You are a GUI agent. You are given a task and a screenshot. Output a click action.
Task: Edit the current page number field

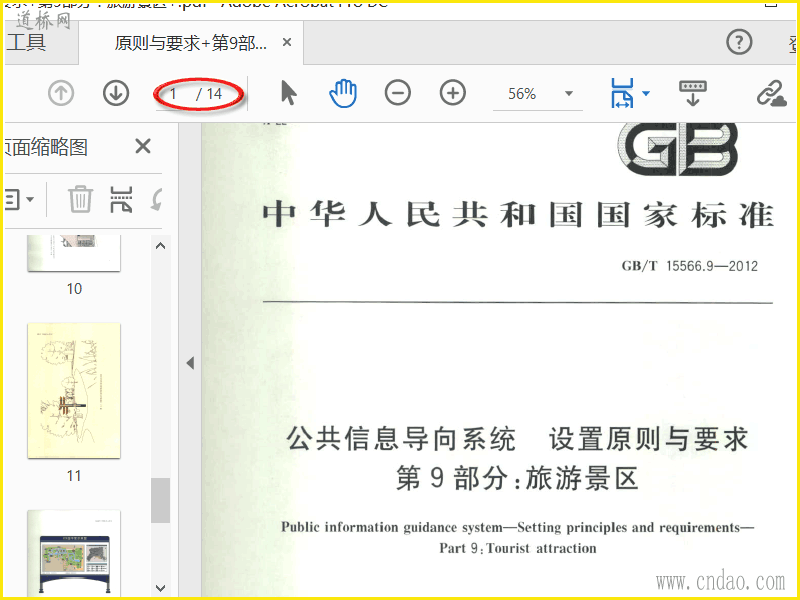click(174, 94)
